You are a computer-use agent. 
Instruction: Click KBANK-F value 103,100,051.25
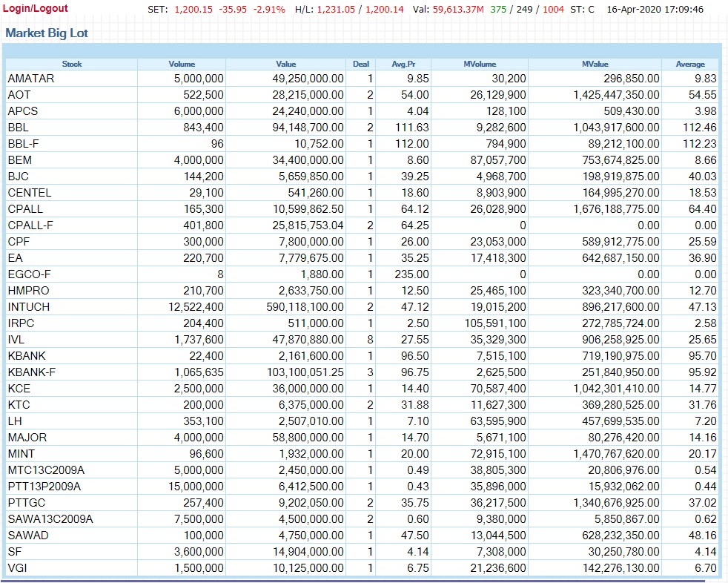(x=305, y=372)
